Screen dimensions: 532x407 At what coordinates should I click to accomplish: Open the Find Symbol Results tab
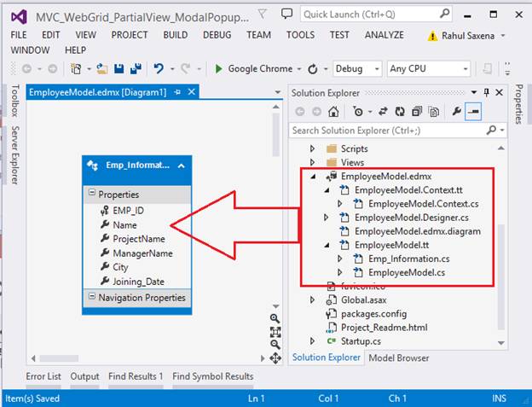pos(213,376)
